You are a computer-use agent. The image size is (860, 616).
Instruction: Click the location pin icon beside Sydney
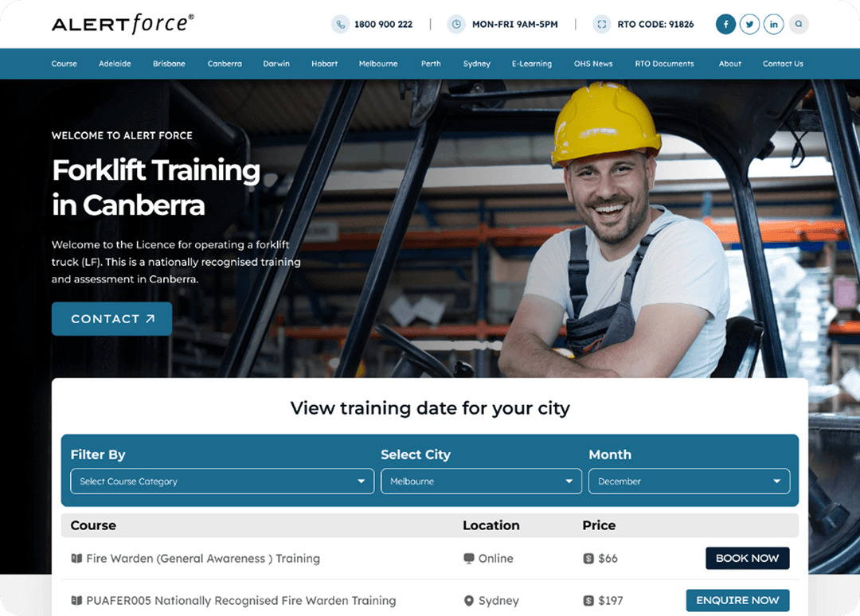469,601
